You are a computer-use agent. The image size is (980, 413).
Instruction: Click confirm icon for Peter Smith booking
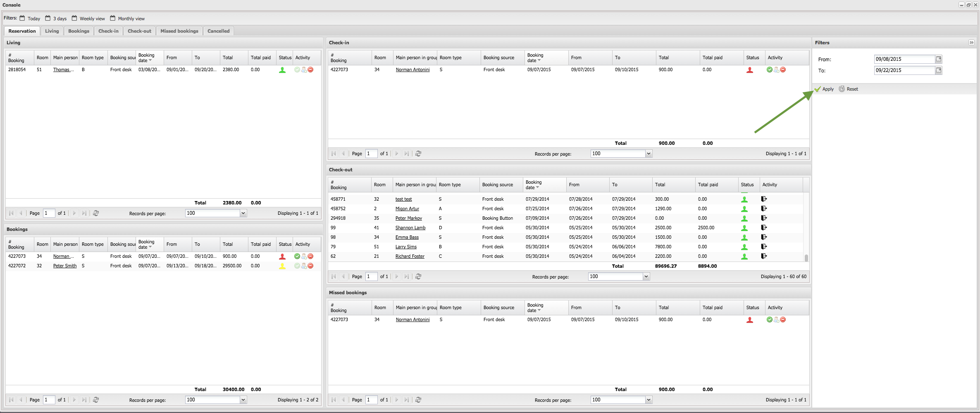297,266
